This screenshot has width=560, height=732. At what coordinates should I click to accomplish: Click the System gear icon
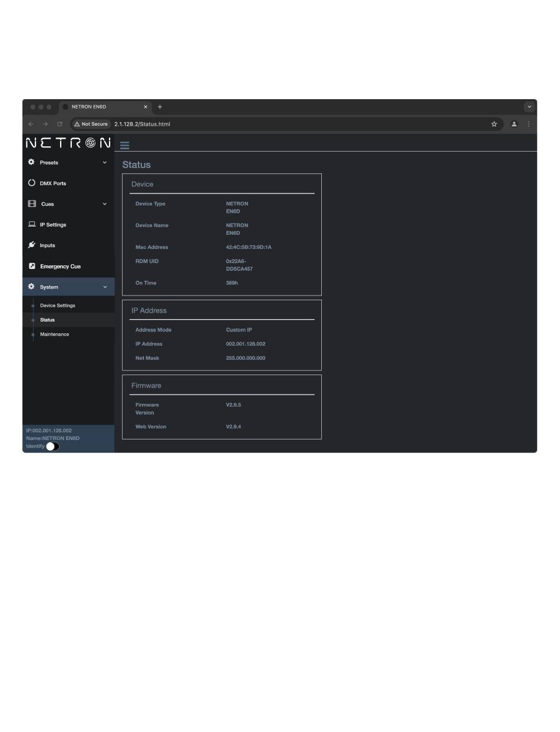point(31,287)
